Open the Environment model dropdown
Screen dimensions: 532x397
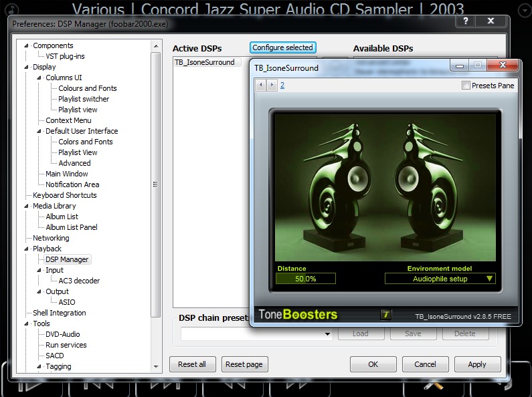(x=440, y=279)
